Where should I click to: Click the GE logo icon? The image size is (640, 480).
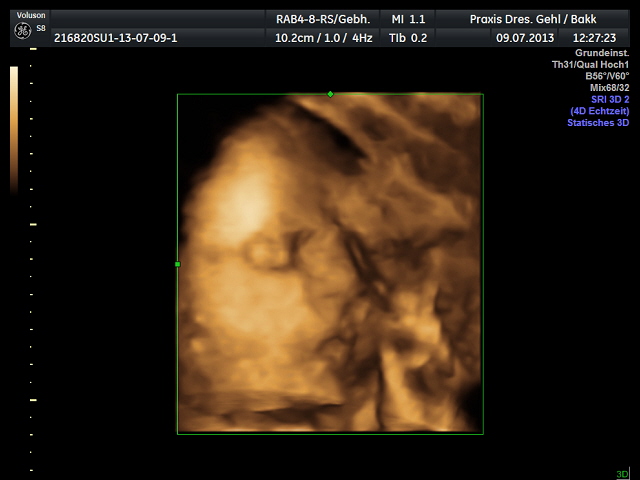(x=21, y=32)
